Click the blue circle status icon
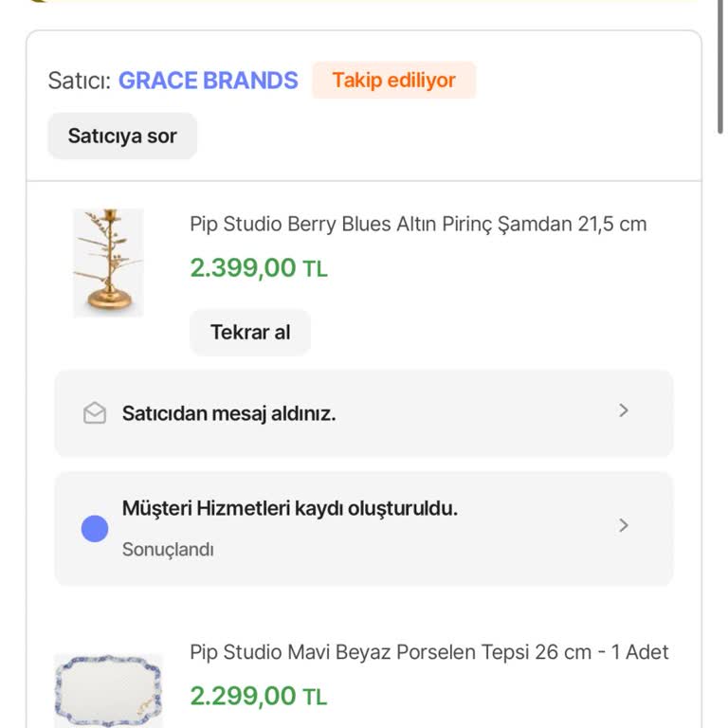 click(95, 529)
